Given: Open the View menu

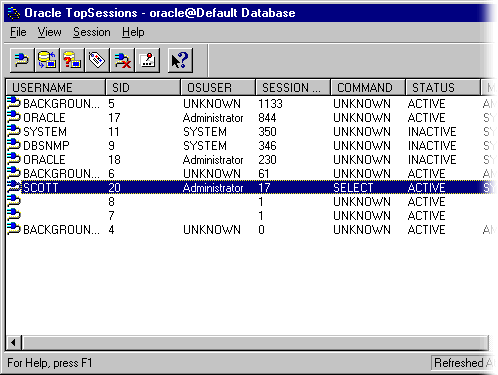Looking at the screenshot, I should (x=49, y=32).
